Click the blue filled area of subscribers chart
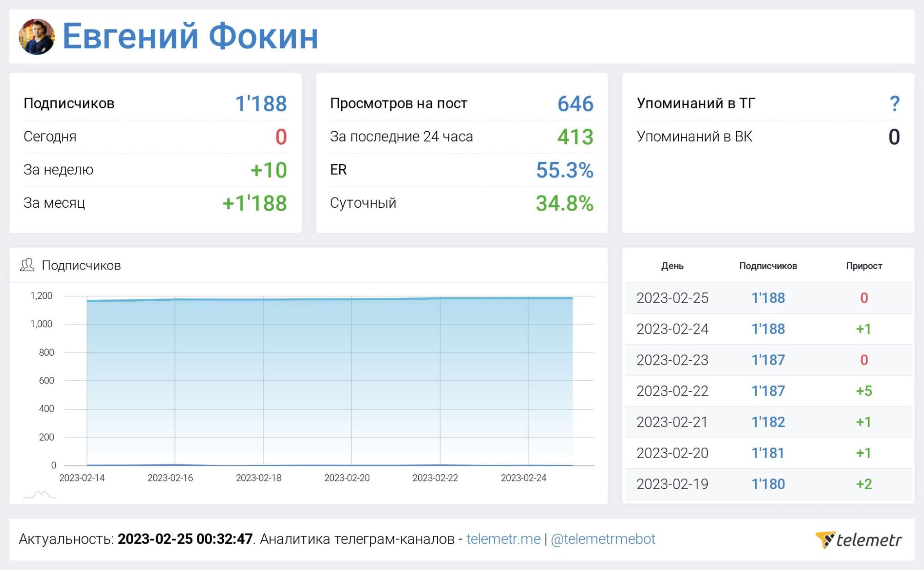 tap(330, 382)
